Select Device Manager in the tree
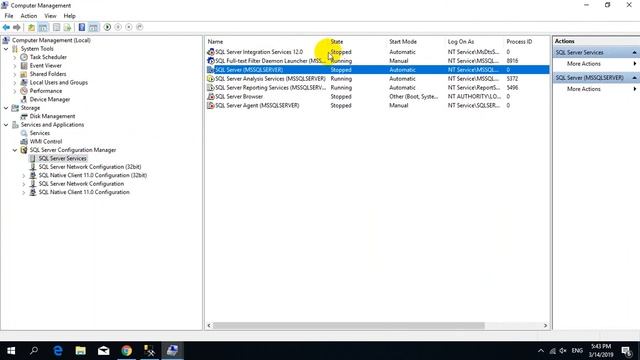This screenshot has width=640, height=360. click(x=49, y=99)
